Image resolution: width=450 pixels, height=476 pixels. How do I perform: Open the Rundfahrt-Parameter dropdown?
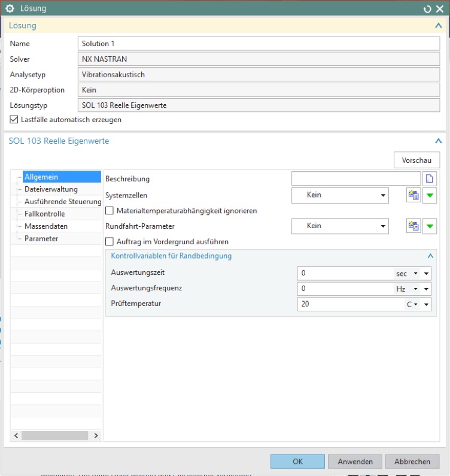click(x=340, y=226)
